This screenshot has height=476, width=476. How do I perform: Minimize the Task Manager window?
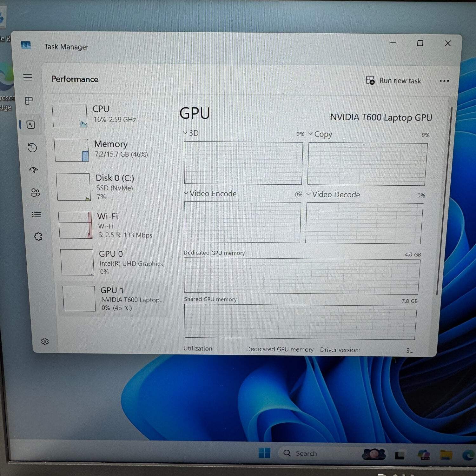(393, 43)
